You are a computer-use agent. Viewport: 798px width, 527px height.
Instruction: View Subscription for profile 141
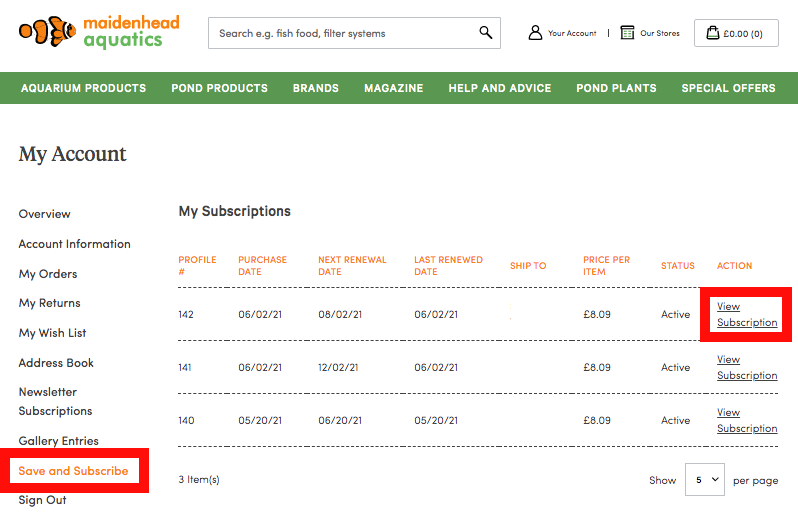tap(747, 367)
